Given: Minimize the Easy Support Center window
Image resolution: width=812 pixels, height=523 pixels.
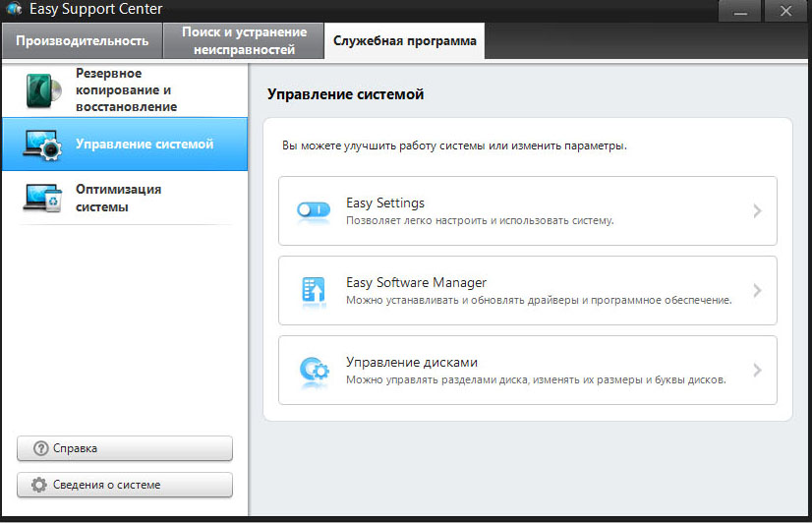Looking at the screenshot, I should pos(740,11).
